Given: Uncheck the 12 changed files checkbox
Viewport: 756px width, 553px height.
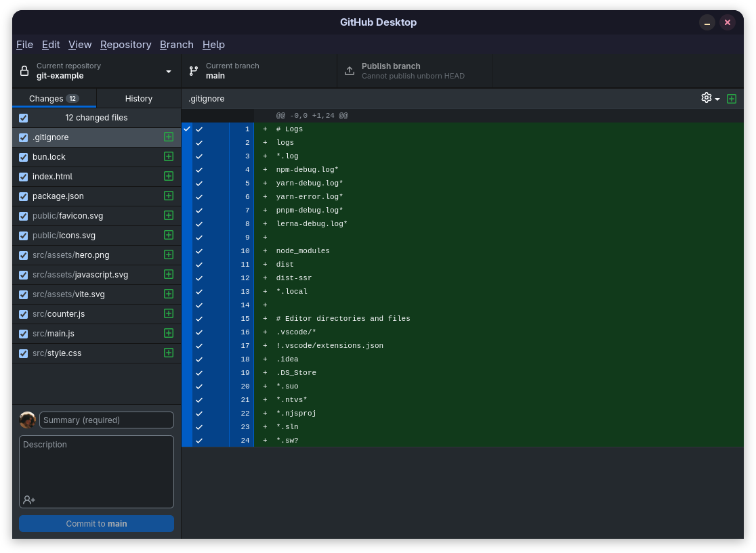Looking at the screenshot, I should coord(23,118).
